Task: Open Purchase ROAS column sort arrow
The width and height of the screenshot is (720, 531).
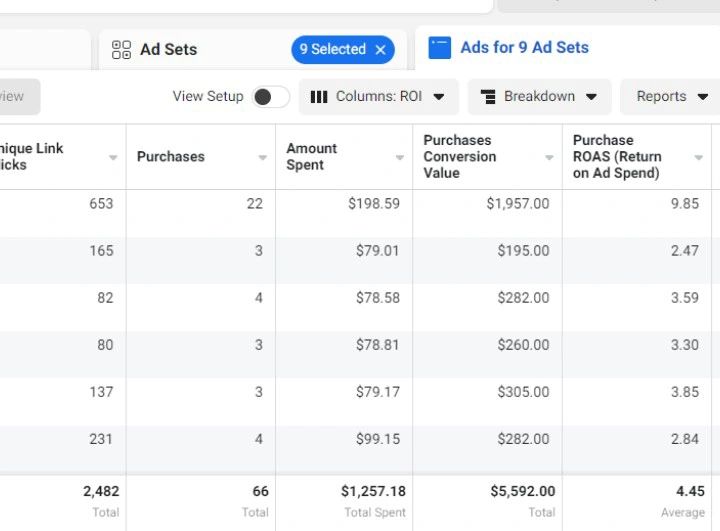Action: coord(698,158)
